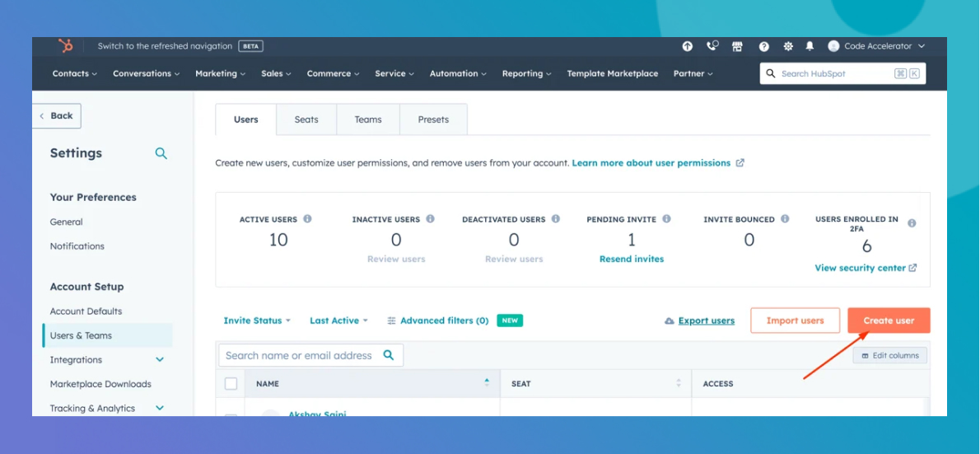Open the Marketing navigation menu
Viewport: 980px width, 454px height.
tap(220, 73)
